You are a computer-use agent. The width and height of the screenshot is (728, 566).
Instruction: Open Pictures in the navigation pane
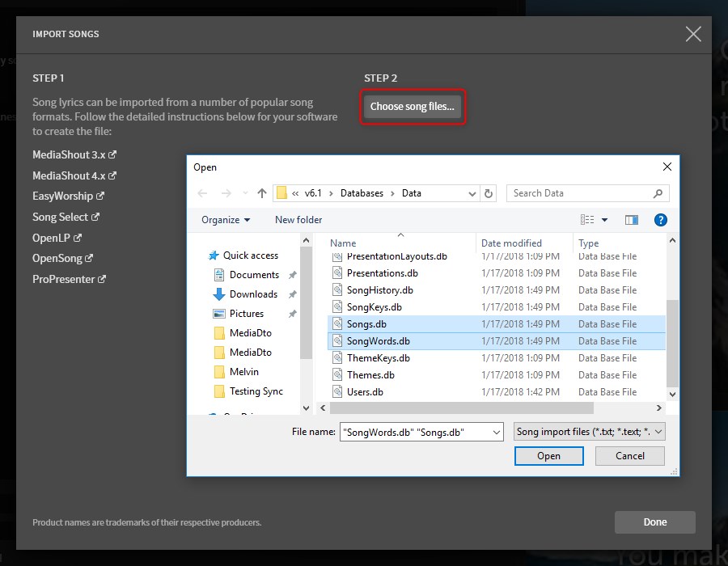(x=239, y=314)
